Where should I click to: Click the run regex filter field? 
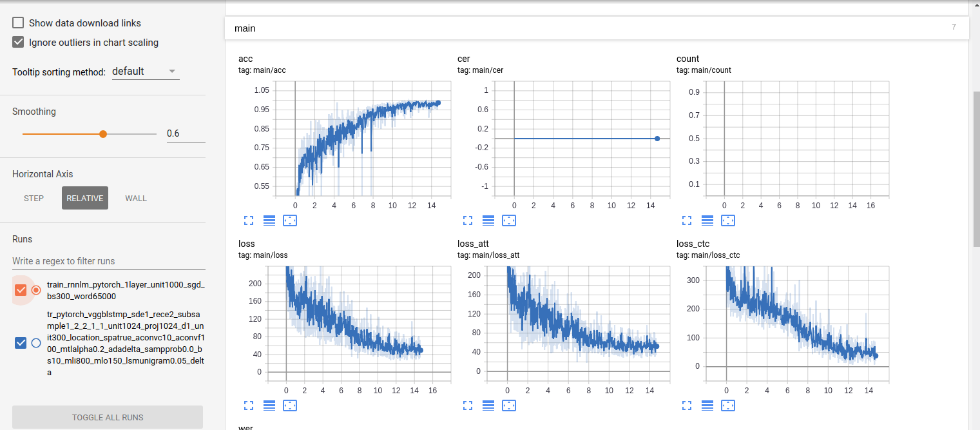(107, 261)
